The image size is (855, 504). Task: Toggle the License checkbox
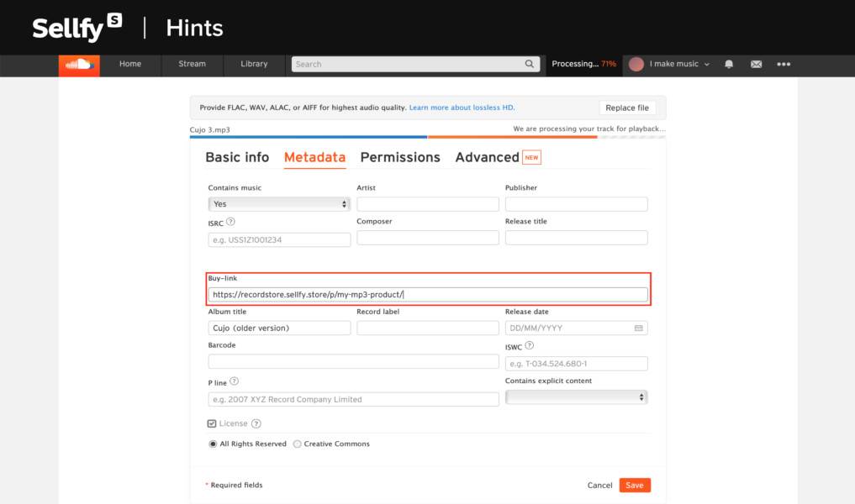(x=212, y=423)
